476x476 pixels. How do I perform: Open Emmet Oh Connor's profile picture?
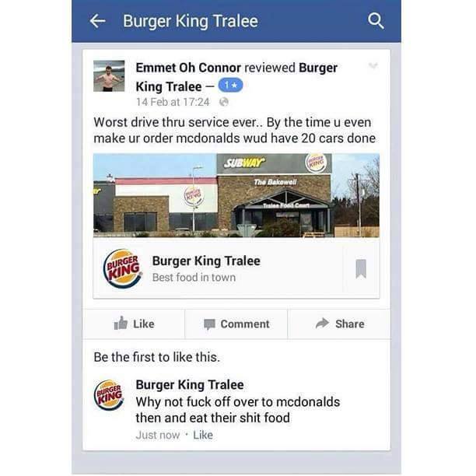(x=109, y=76)
